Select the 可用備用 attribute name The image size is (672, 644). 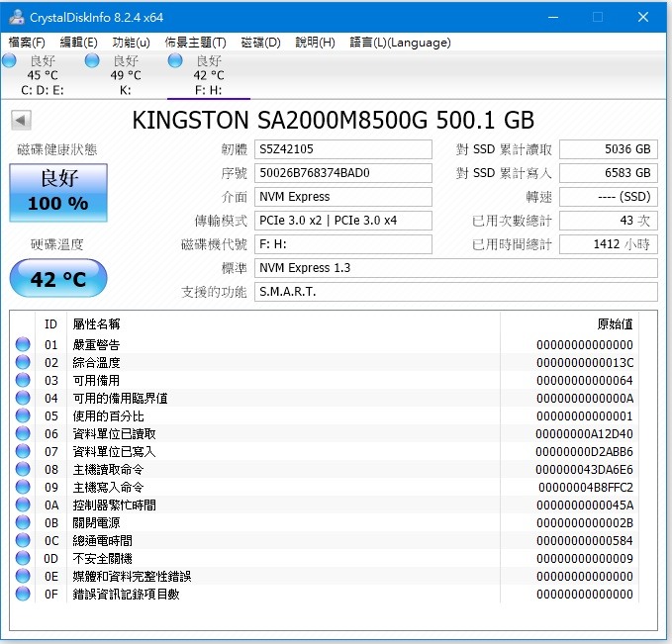point(96,381)
